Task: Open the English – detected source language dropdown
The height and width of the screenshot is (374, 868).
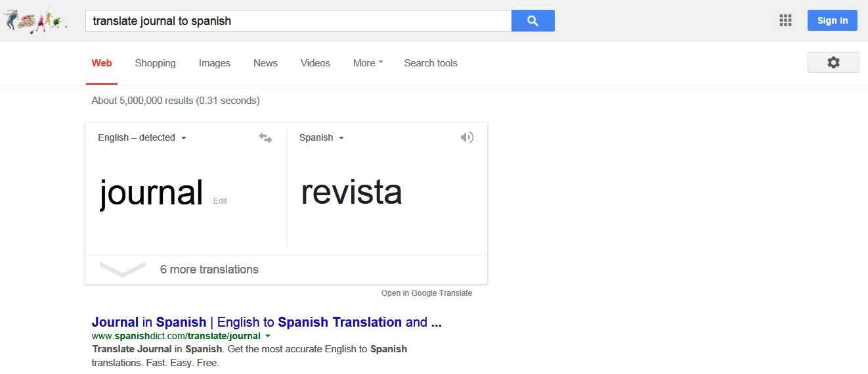Action: pos(142,137)
